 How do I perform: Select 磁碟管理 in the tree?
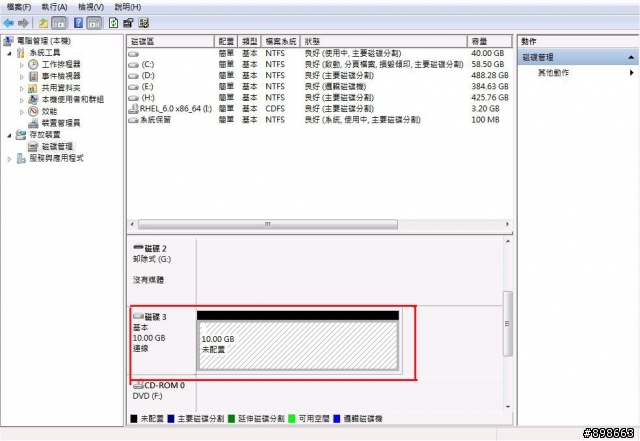57,146
